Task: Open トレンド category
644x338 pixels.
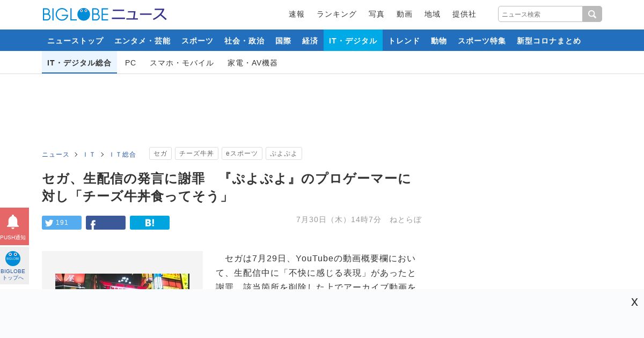Action: (x=404, y=40)
